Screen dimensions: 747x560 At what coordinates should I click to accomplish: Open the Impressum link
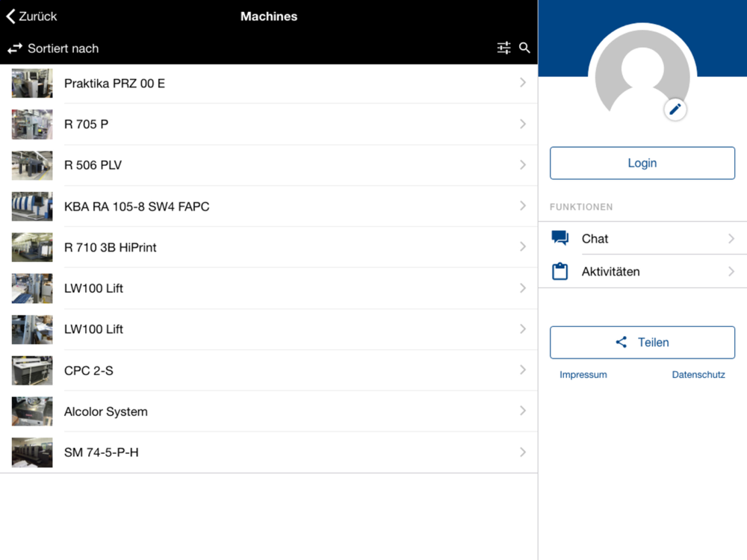583,375
